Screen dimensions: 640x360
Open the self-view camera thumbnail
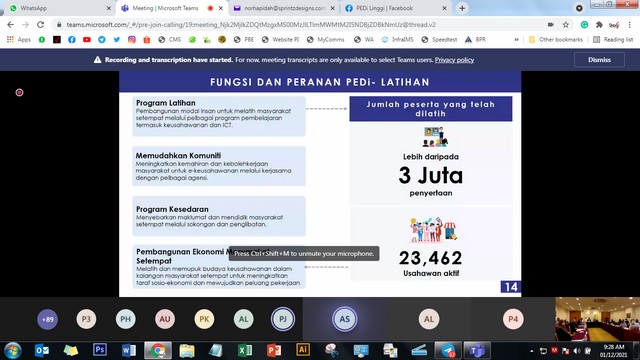point(597,319)
